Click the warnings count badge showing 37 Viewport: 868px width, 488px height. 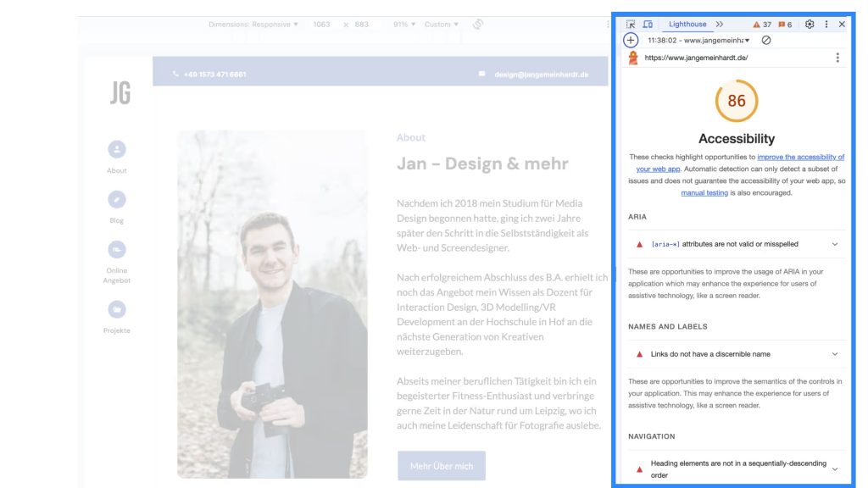[x=762, y=25]
